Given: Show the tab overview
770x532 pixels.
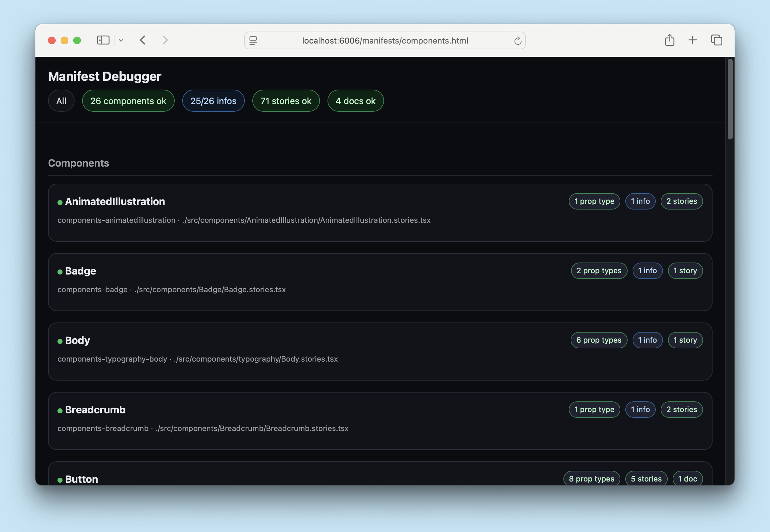Looking at the screenshot, I should click(717, 40).
